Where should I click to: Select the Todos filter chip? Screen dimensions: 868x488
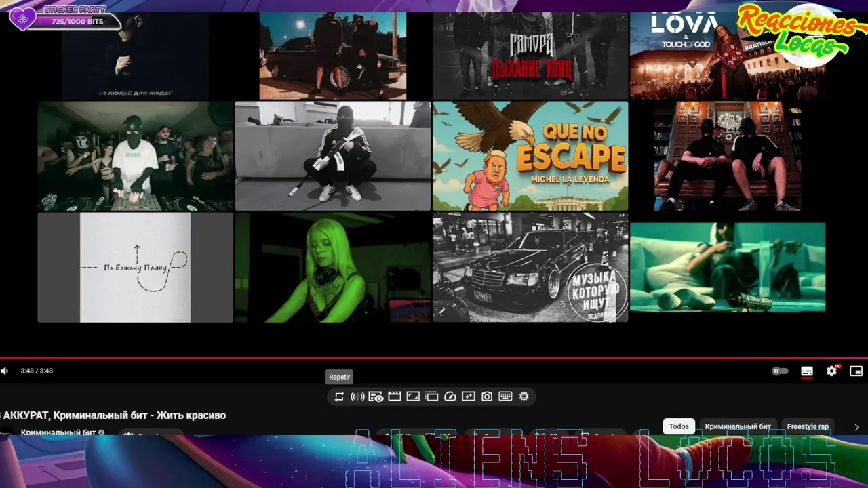(x=679, y=426)
